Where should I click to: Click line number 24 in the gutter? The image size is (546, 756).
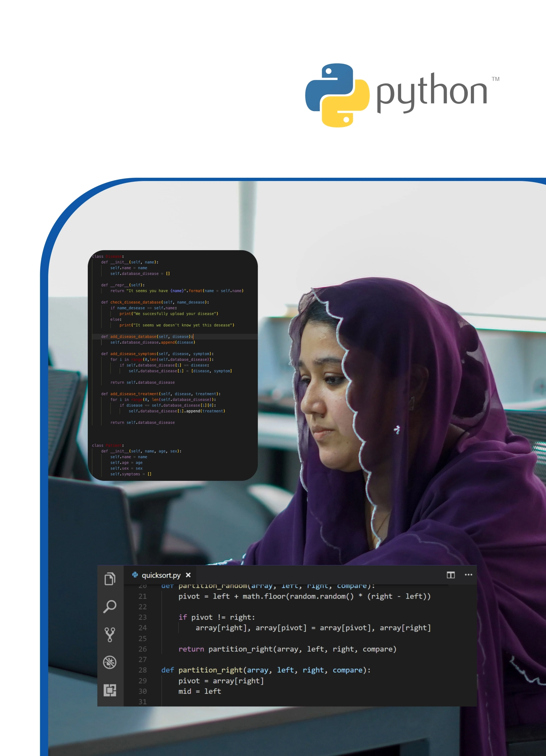(142, 628)
